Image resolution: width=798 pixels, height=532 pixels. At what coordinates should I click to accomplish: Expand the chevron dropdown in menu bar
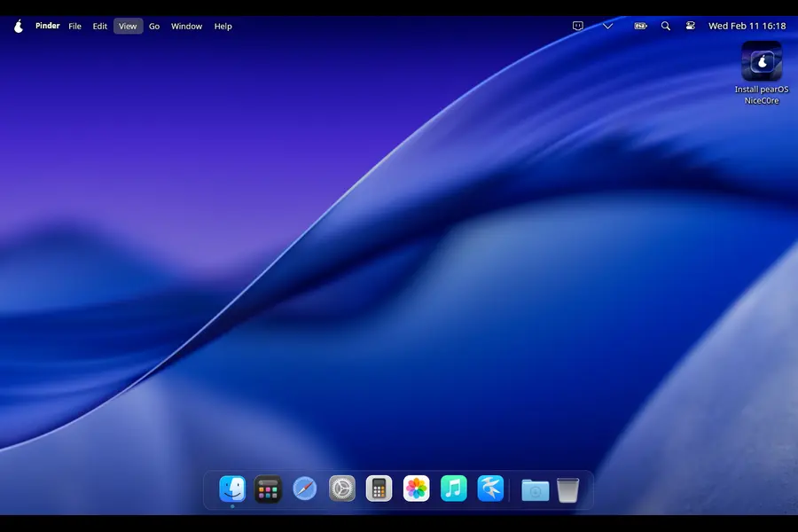click(x=607, y=27)
